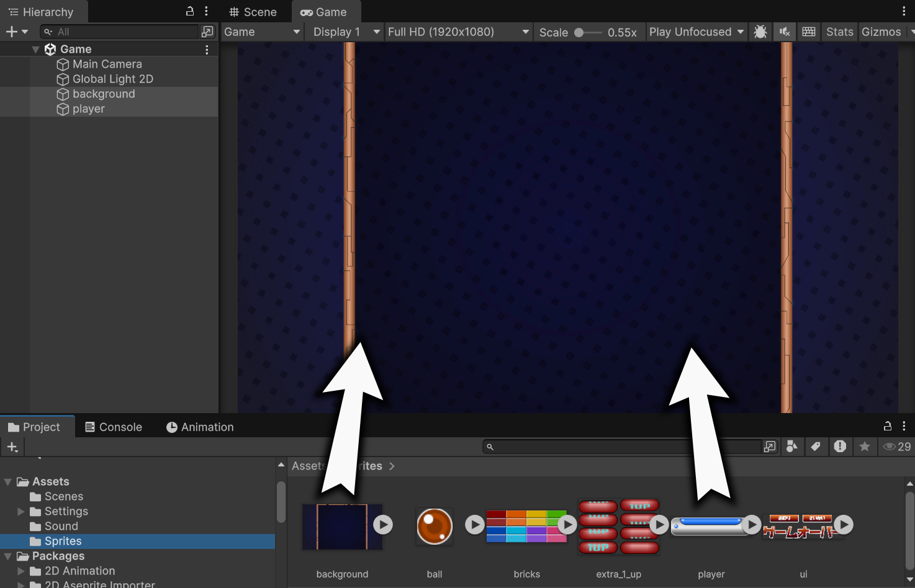
Task: Switch to the Scene tab
Action: (253, 12)
